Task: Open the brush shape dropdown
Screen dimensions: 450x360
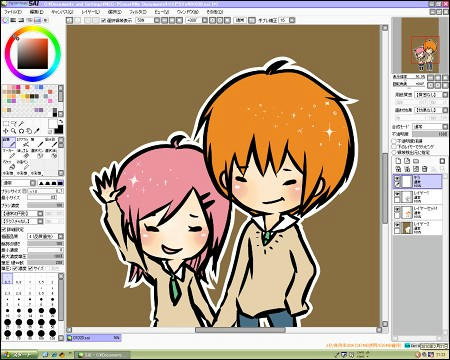Action: coord(23,213)
